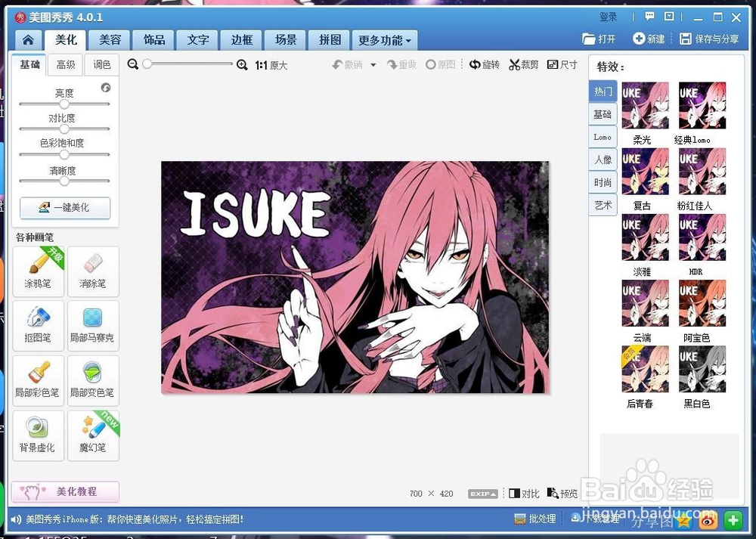The height and width of the screenshot is (539, 756).
Task: Select the 高级 advanced sub-tab
Action: 66,64
